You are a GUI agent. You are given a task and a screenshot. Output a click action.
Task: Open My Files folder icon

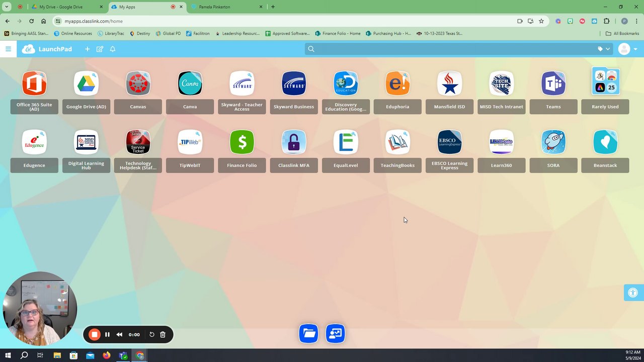coord(308,333)
